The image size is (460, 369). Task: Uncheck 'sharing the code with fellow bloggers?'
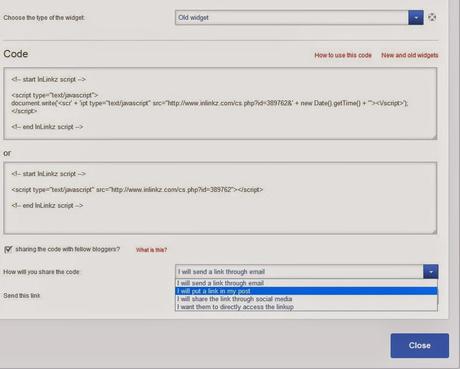point(8,249)
